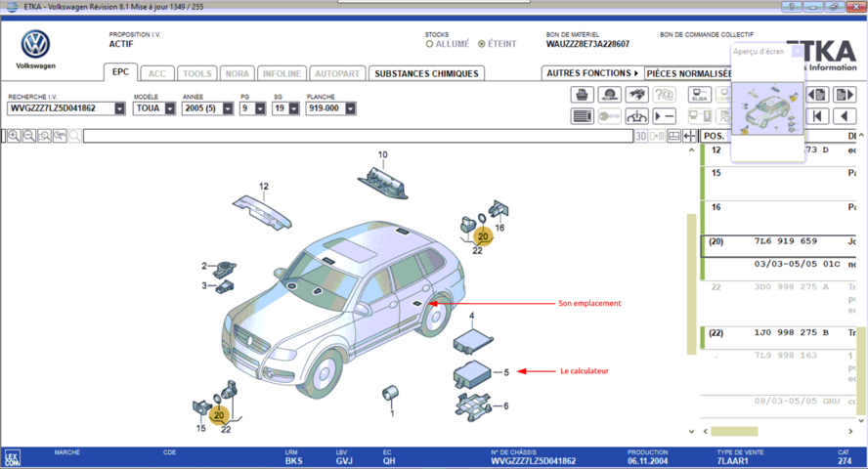Click the parts list scroll-right arrow

click(x=850, y=432)
